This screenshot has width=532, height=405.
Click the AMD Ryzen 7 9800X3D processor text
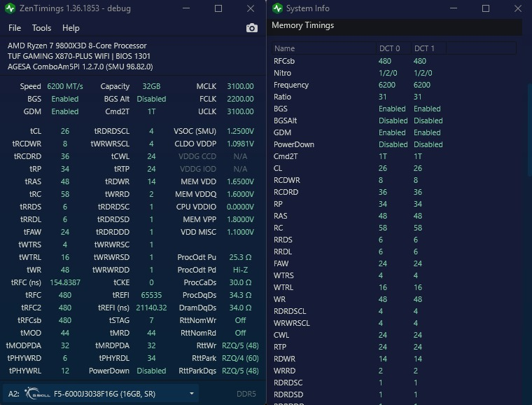77,46
